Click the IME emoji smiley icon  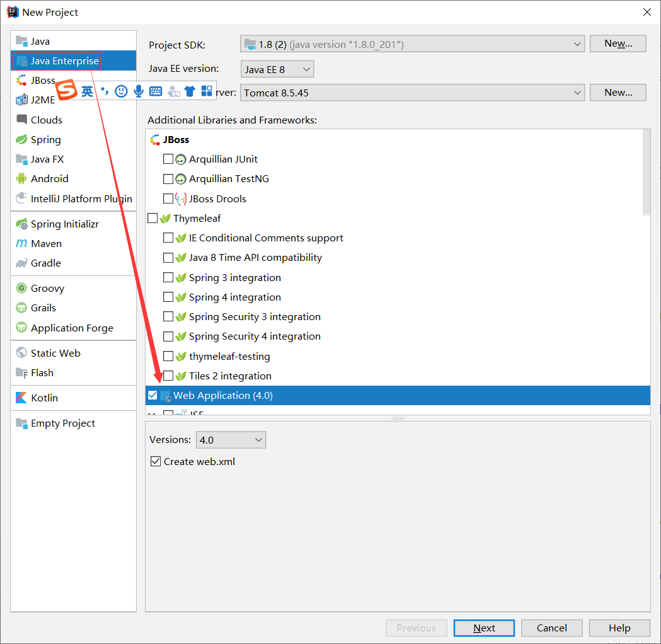(122, 91)
